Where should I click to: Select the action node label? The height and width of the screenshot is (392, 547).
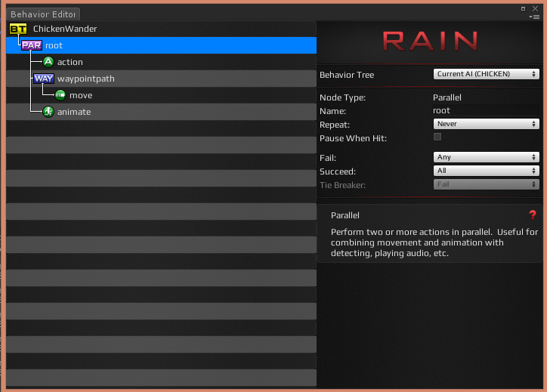coord(70,62)
